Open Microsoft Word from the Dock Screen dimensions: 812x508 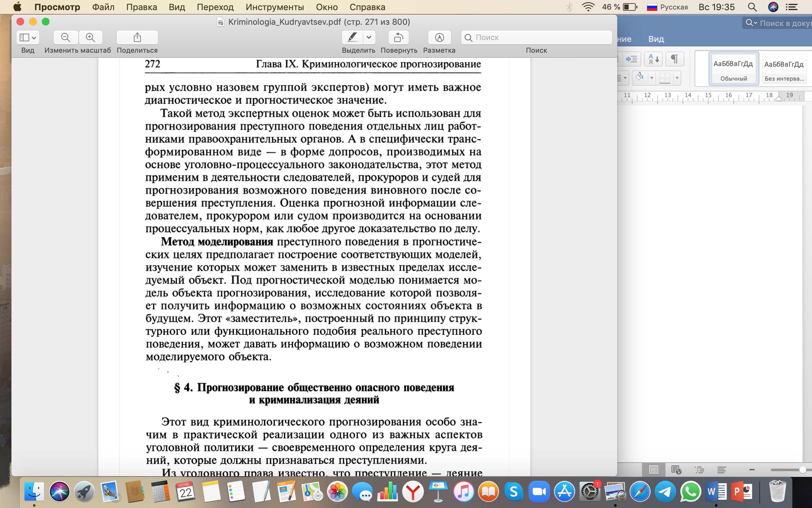click(x=716, y=491)
